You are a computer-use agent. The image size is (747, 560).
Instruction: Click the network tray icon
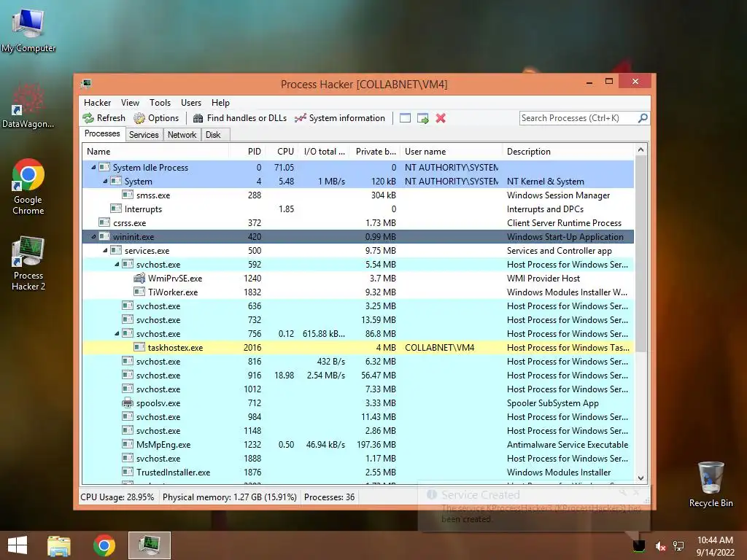[678, 546]
